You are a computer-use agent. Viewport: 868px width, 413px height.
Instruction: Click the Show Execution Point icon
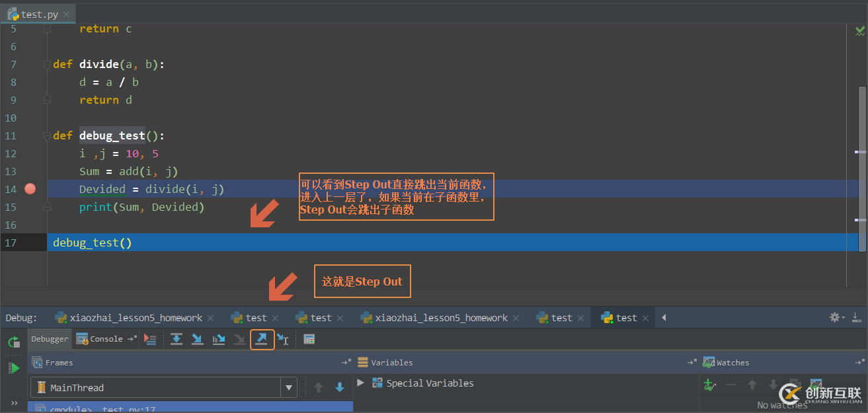pyautogui.click(x=150, y=339)
